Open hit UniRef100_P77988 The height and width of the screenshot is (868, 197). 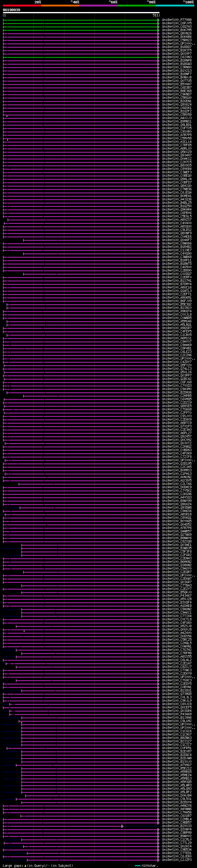tap(176, 20)
